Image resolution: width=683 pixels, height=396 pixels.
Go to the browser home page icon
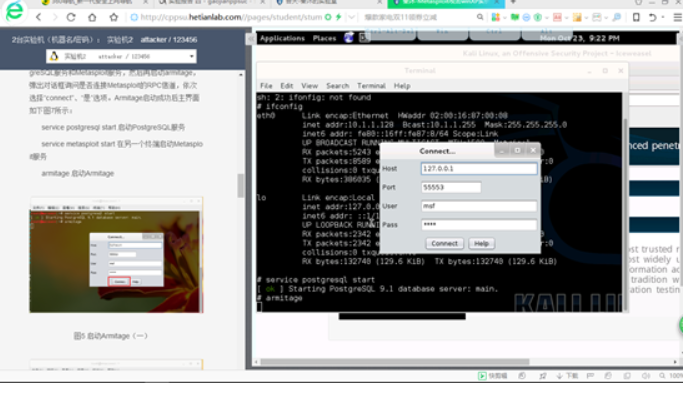[x=92, y=17]
